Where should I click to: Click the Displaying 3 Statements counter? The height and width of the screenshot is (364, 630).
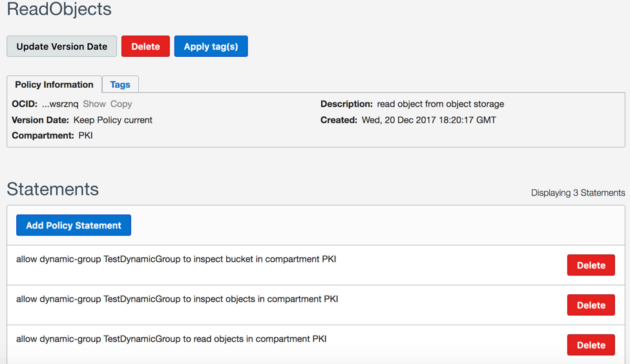pyautogui.click(x=578, y=193)
